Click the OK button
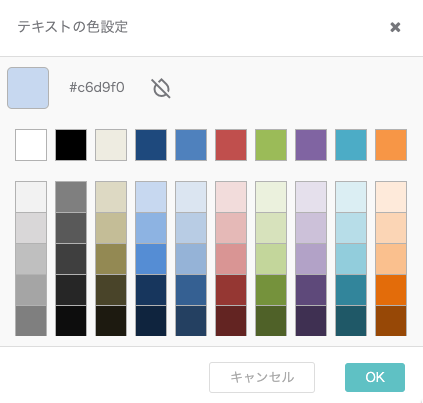423x403 pixels. (x=375, y=377)
